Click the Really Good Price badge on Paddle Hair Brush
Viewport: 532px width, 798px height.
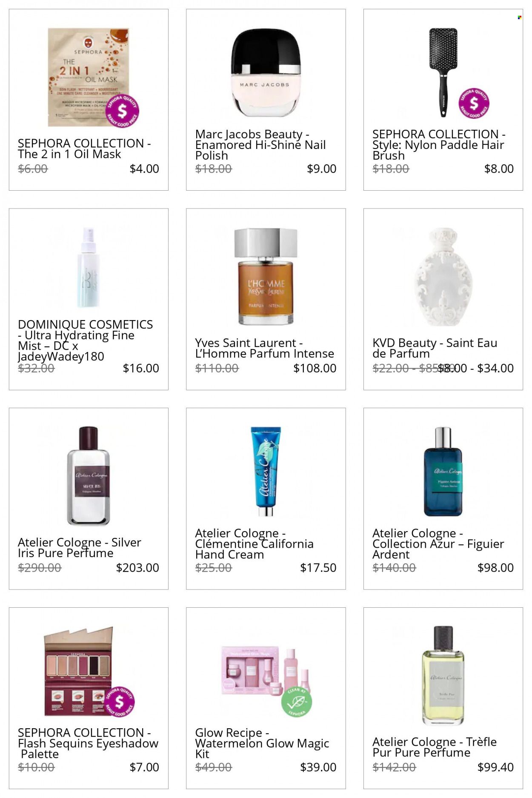coord(474,103)
